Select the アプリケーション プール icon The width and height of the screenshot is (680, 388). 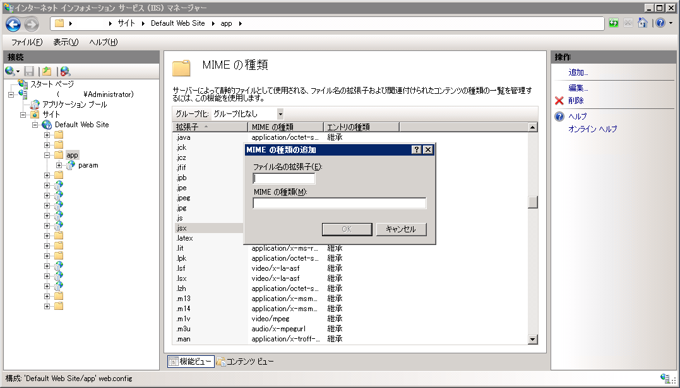point(35,104)
